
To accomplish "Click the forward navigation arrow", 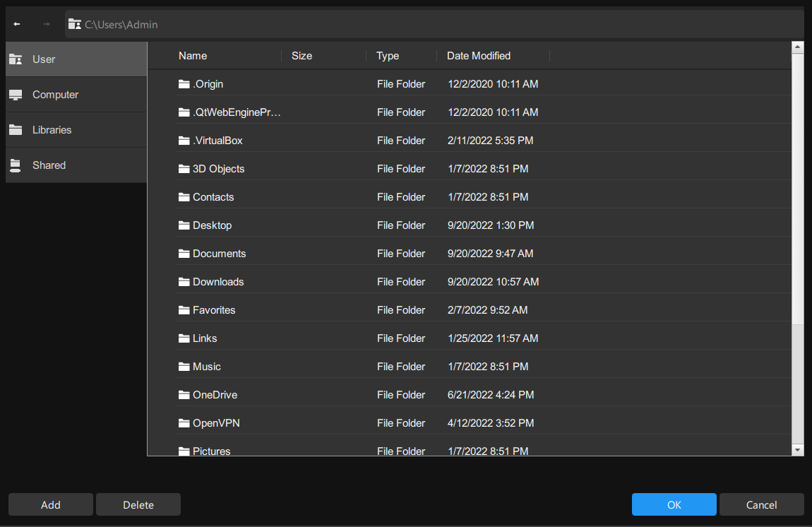I will coord(47,24).
